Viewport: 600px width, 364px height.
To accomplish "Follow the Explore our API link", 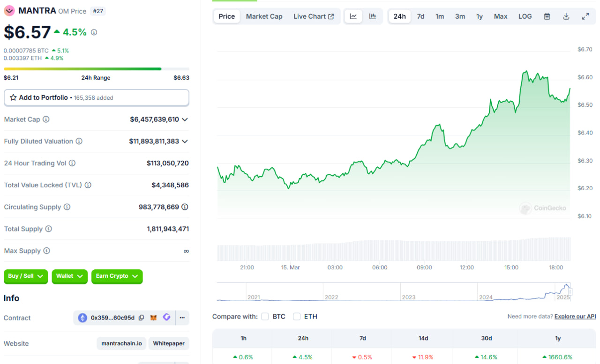I will click(x=575, y=317).
